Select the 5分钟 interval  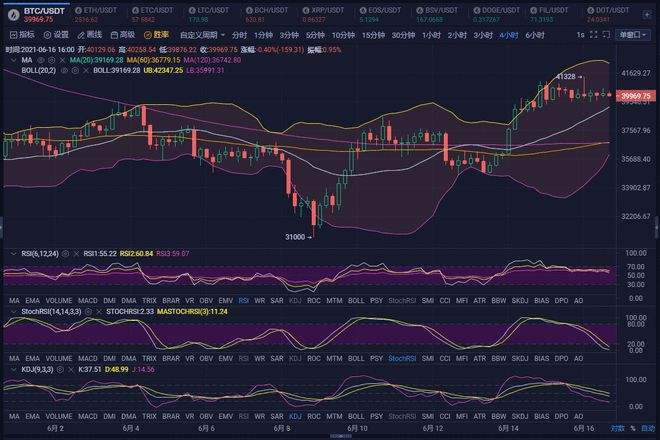(315, 35)
